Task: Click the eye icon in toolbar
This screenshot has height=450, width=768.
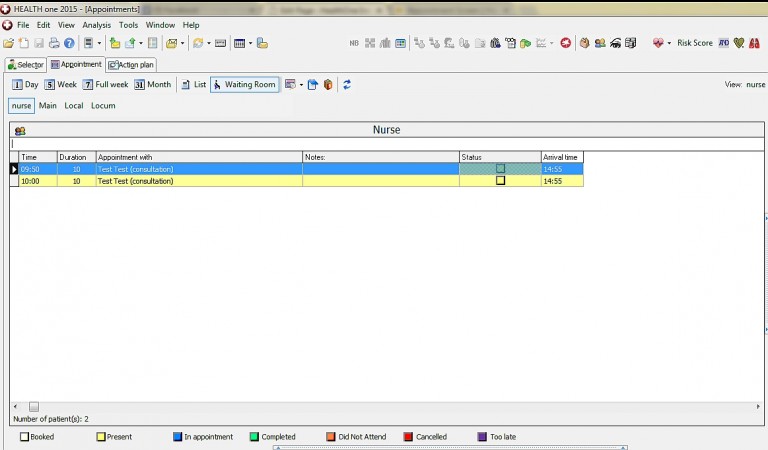Action: coord(615,43)
